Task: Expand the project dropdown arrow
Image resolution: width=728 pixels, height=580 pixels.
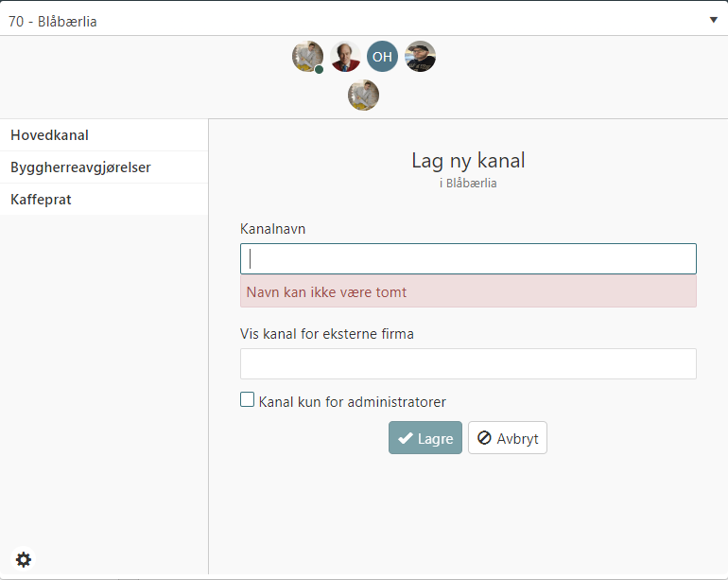Action: point(713,20)
